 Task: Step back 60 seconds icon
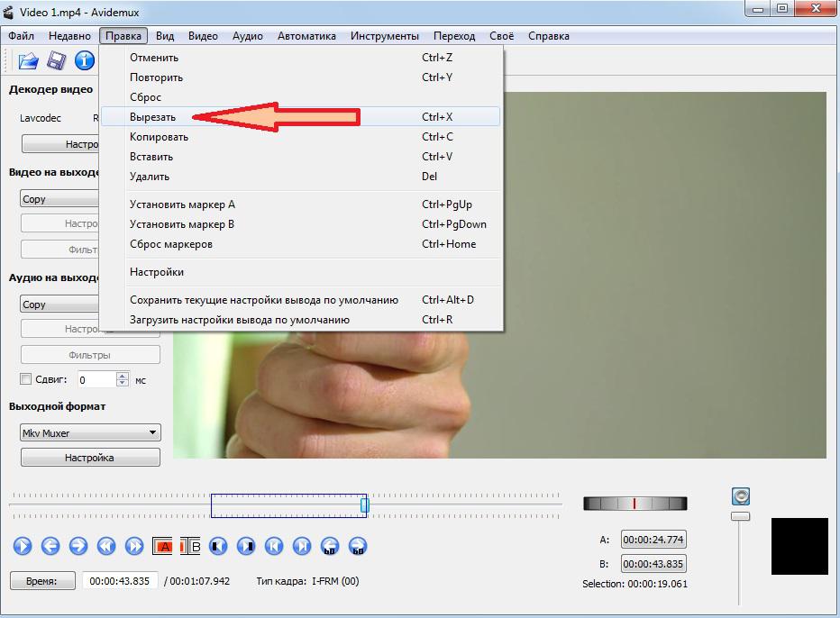click(x=330, y=546)
